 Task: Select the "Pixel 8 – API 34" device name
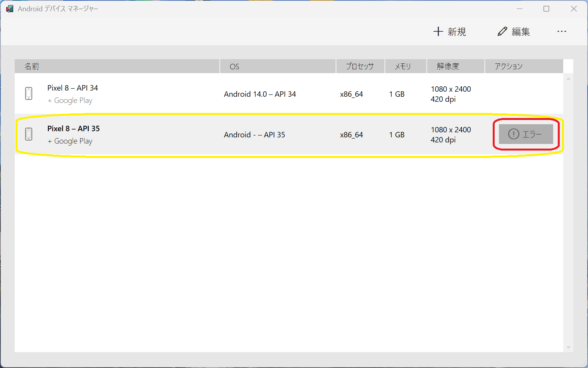click(72, 88)
